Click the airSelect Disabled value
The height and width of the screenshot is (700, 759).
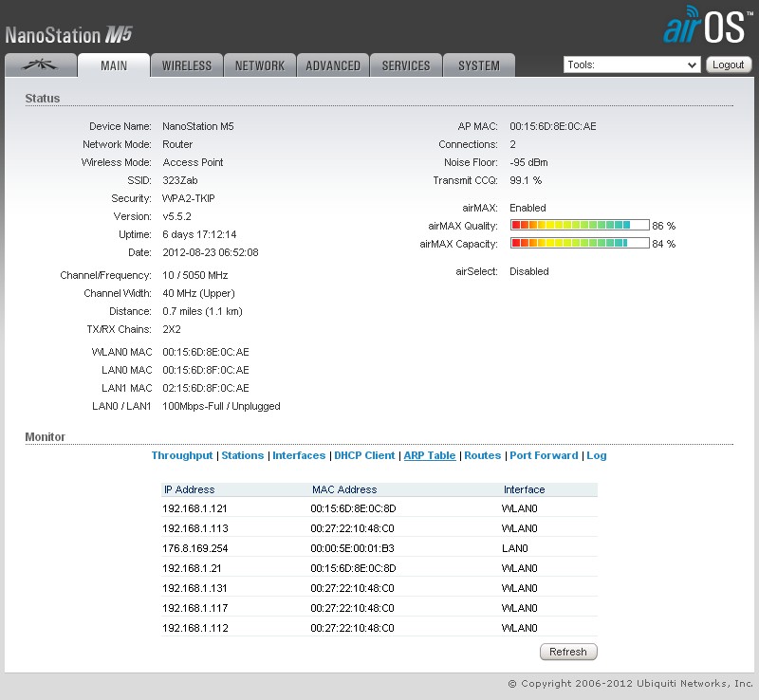click(529, 271)
